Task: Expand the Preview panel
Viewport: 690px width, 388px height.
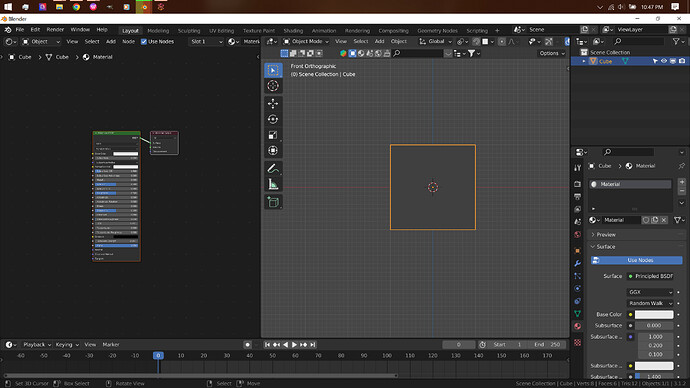Action: click(x=606, y=234)
